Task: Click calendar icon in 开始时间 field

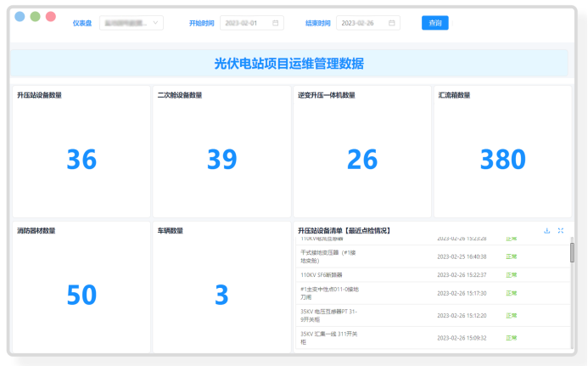Action: 276,23
